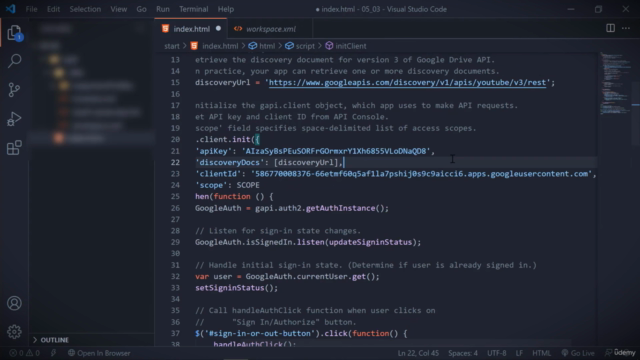The width and height of the screenshot is (640, 360).
Task: Open the Explorer view in activity bar
Action: 14,33
